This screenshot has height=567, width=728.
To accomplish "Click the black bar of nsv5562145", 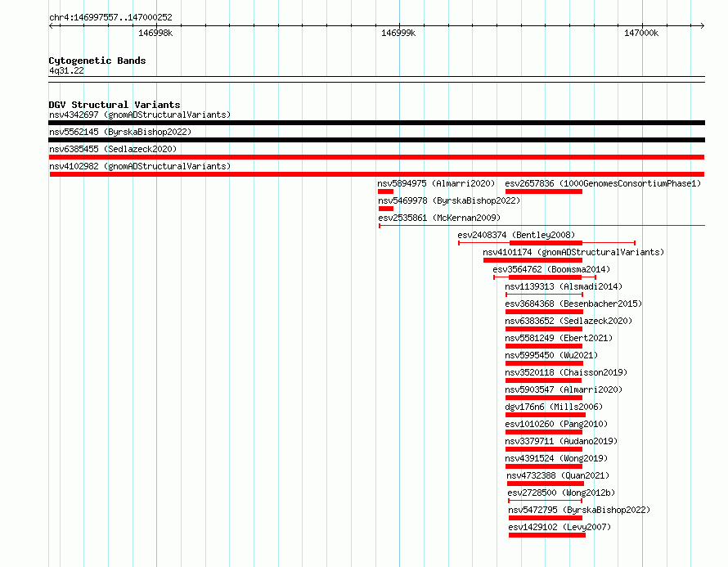I will click(x=376, y=140).
